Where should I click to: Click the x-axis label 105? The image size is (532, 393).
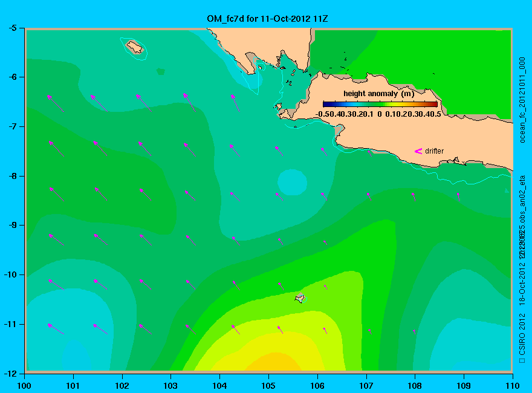click(268, 386)
